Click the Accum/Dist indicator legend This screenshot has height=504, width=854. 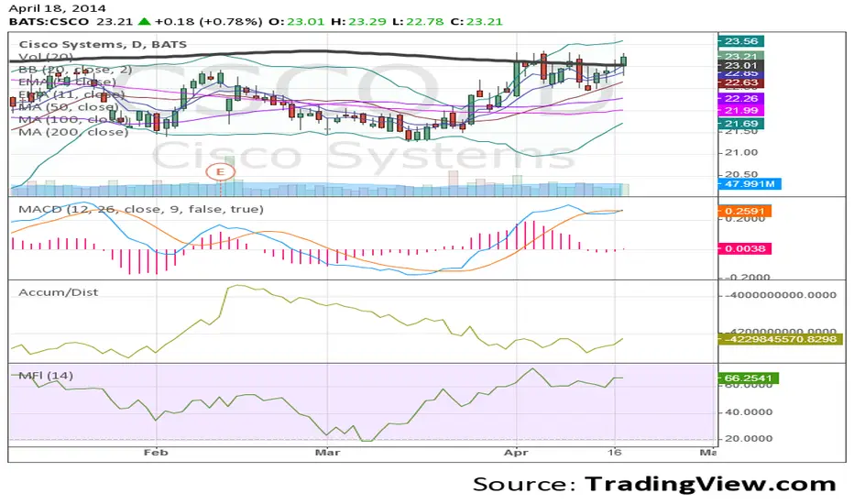click(59, 292)
